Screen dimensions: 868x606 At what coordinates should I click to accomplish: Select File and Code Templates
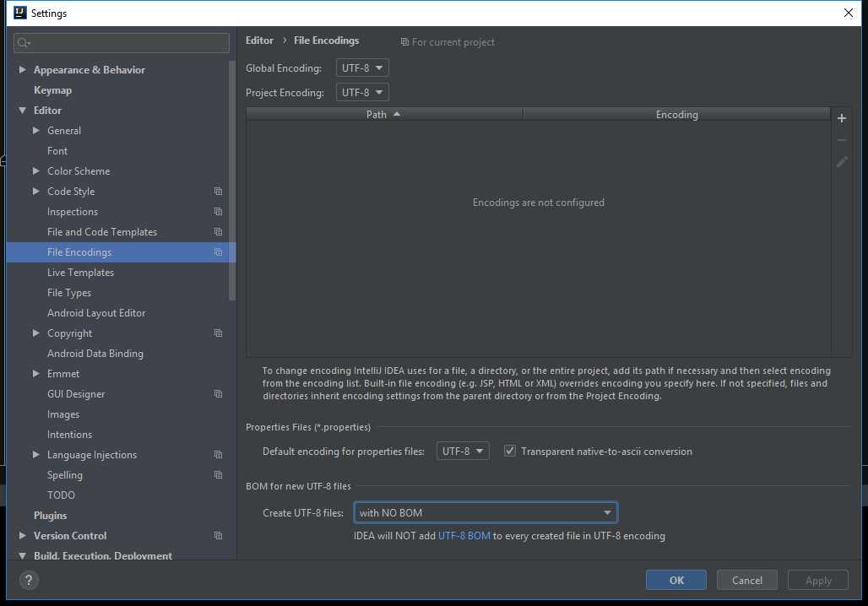coord(102,231)
